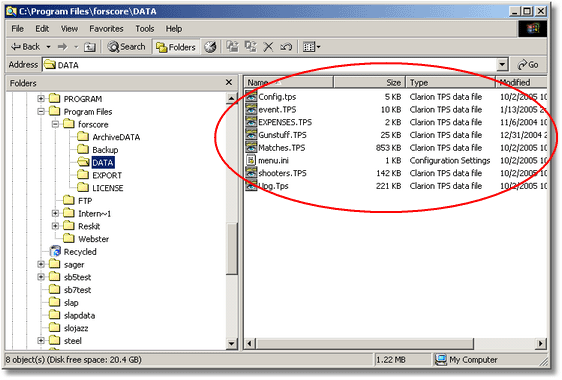This screenshot has height=380, width=562.
Task: Expand the Intern~1 folder node
Action: coord(55,214)
